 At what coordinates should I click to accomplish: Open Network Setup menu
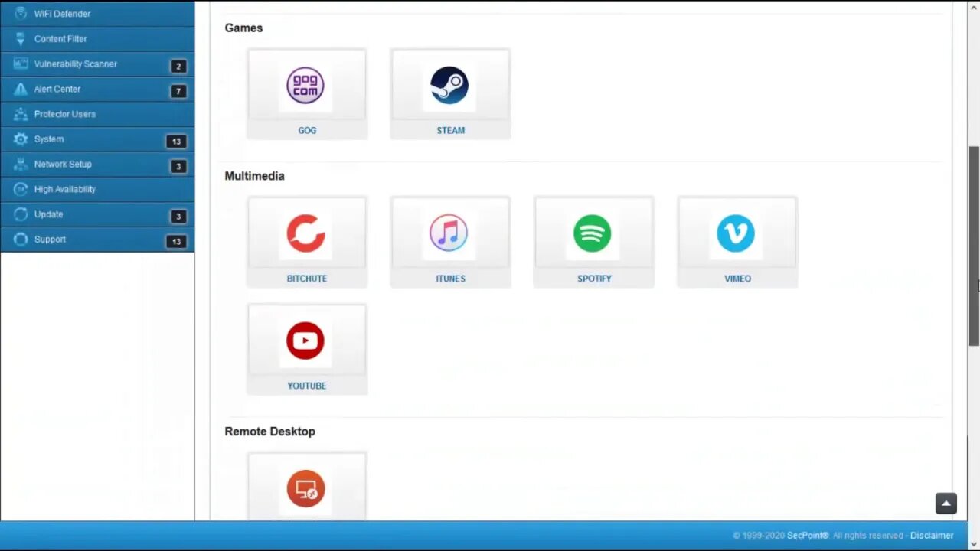97,165
